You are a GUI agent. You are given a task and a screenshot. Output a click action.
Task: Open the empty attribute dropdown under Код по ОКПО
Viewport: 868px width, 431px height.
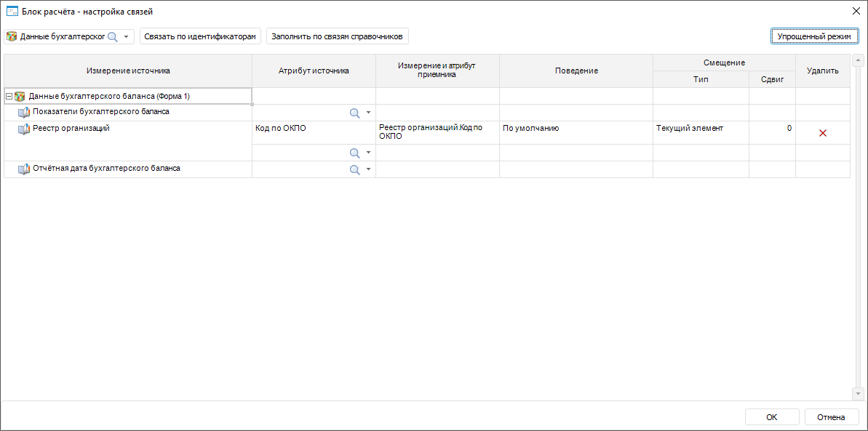coord(368,153)
